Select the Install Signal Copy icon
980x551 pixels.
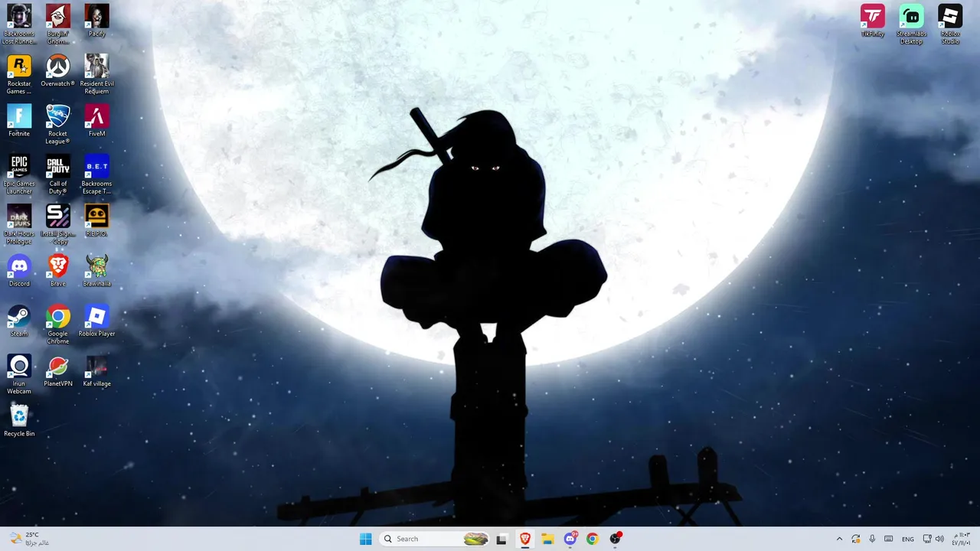pyautogui.click(x=57, y=224)
